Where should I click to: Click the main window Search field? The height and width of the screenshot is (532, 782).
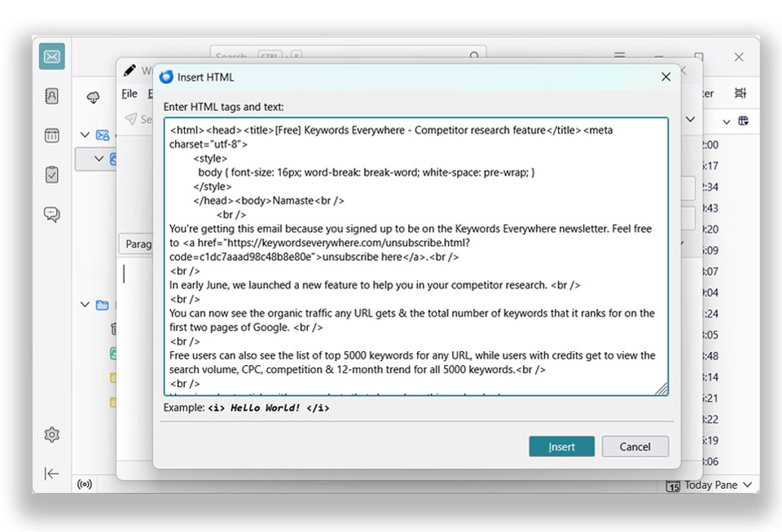coord(348,55)
